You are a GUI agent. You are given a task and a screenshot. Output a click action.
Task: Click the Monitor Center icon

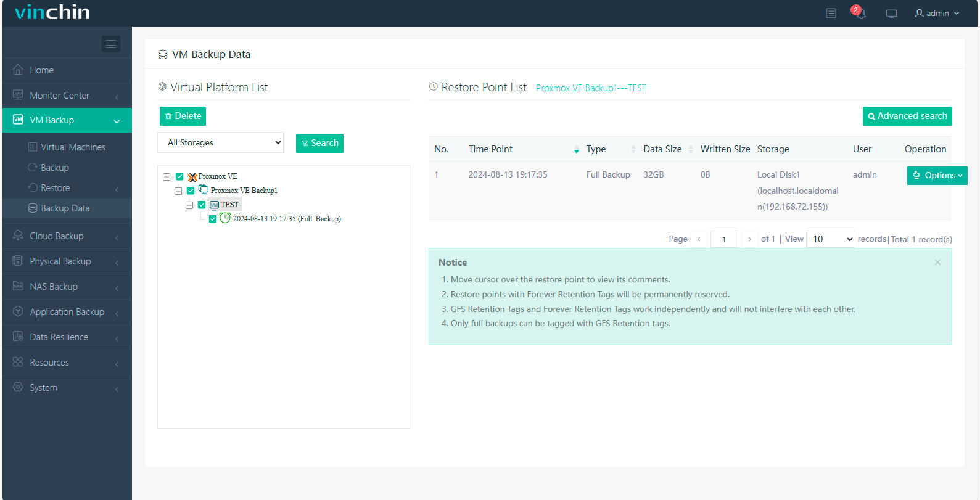click(18, 95)
